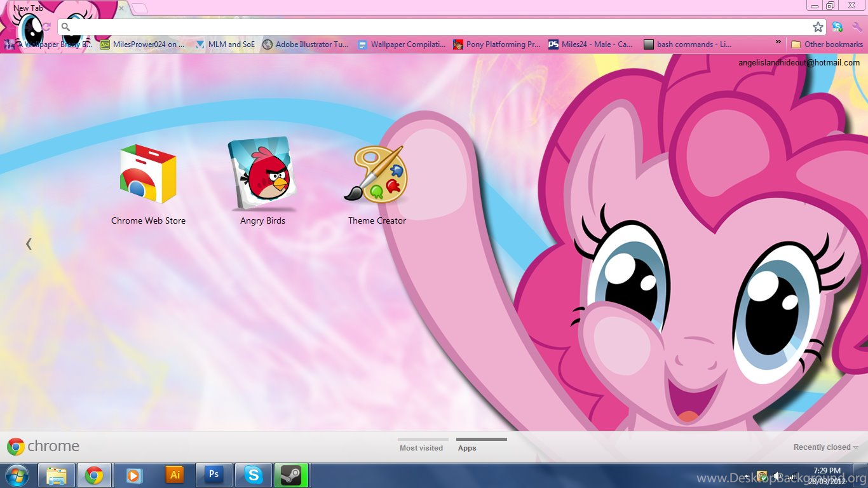Show hidden system tray icons
868x488 pixels.
point(747,476)
